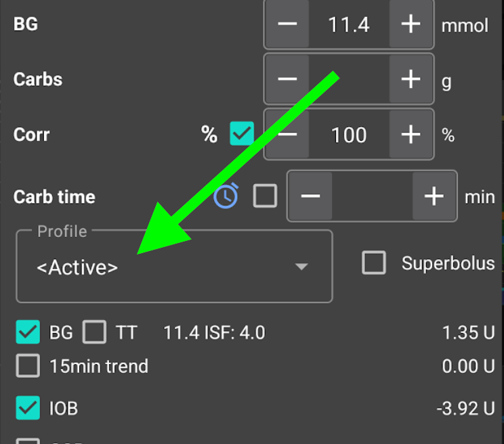Uncheck the BG calculation checkbox

(x=28, y=332)
